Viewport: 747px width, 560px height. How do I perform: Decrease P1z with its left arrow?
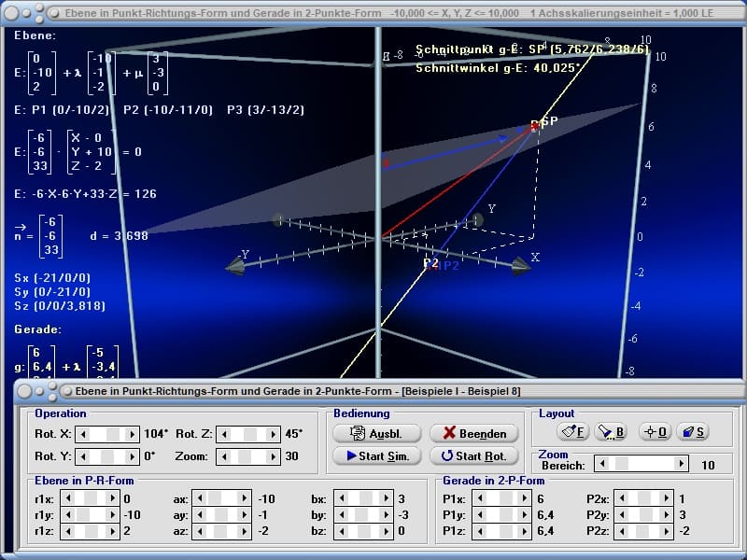480,530
